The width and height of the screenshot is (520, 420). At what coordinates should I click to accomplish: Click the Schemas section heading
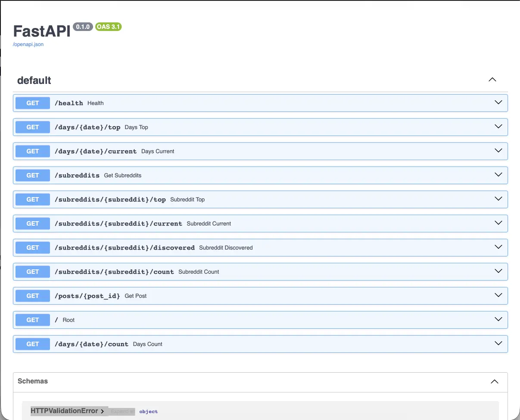33,381
